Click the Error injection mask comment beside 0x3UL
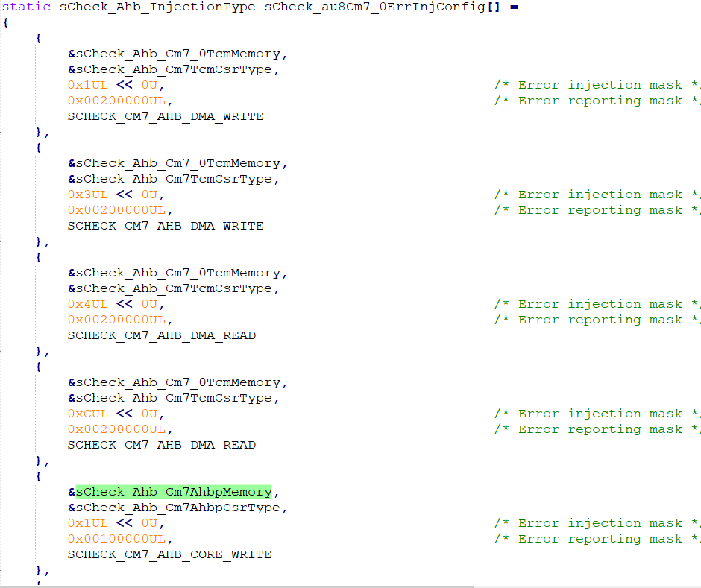The width and height of the screenshot is (701, 588). tap(597, 195)
